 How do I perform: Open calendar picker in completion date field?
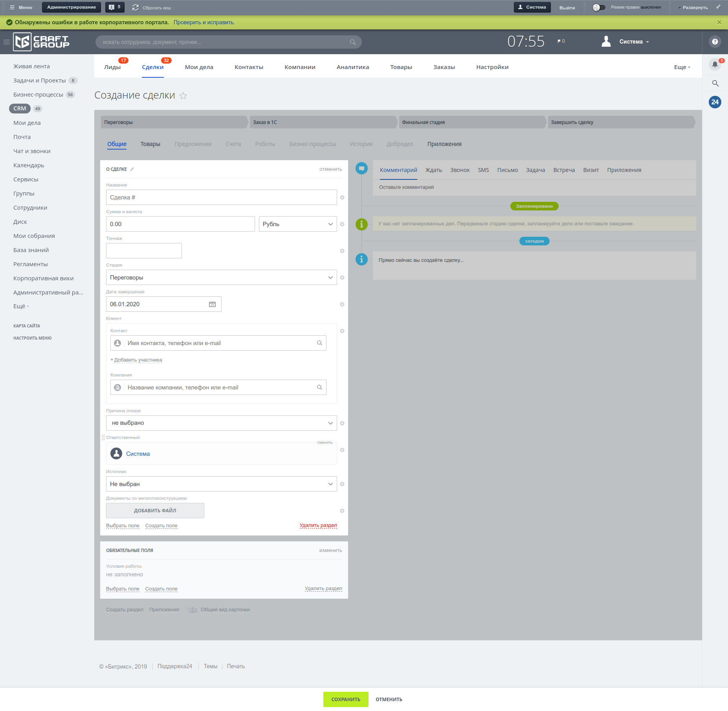click(x=212, y=304)
